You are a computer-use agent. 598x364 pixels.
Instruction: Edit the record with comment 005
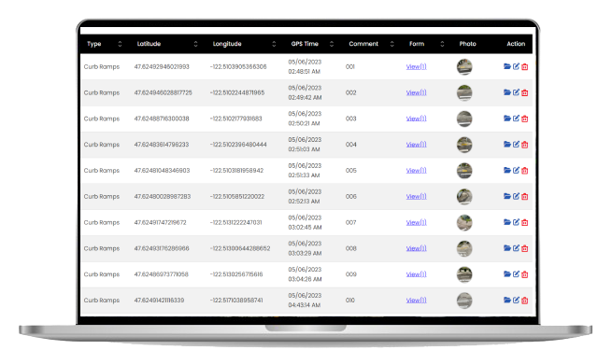click(x=516, y=170)
